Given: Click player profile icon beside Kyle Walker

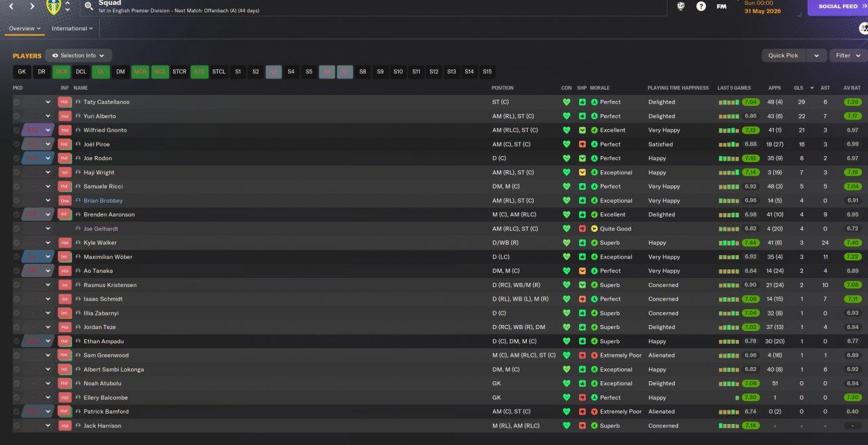Looking at the screenshot, I should pos(78,243).
